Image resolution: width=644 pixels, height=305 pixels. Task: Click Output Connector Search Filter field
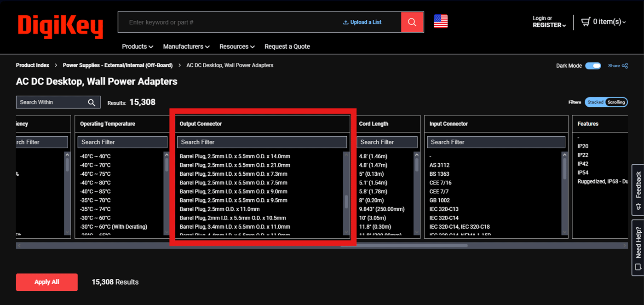262,142
